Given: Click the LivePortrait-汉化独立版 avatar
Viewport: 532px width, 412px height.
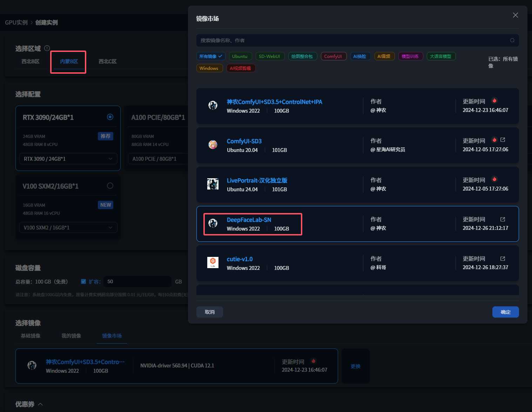Looking at the screenshot, I should [213, 184].
